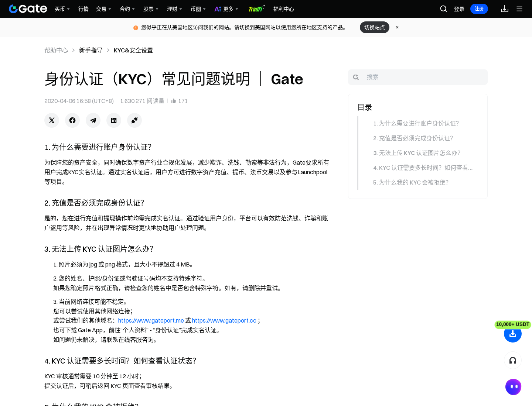Click the orange warning icon in the banner
The width and height of the screenshot is (532, 406).
click(x=136, y=28)
